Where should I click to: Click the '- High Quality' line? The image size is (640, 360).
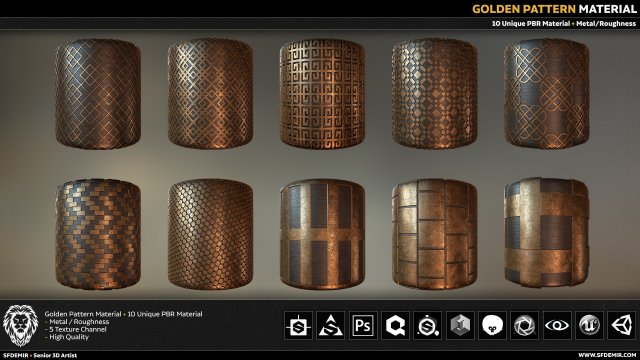(x=67, y=337)
